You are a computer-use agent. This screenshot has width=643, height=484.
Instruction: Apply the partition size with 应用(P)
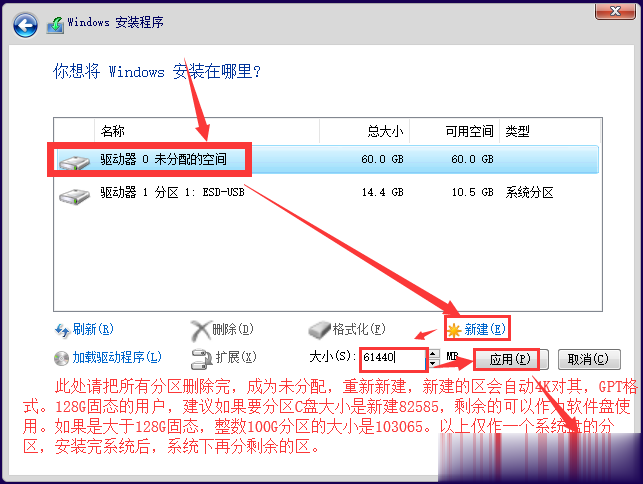[511, 359]
